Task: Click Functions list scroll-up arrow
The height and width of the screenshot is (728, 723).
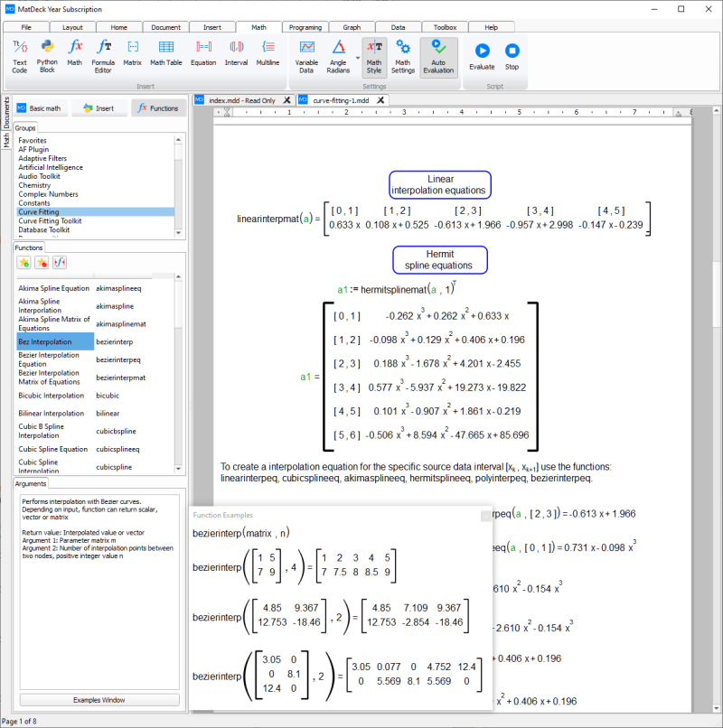Action: 178,277
